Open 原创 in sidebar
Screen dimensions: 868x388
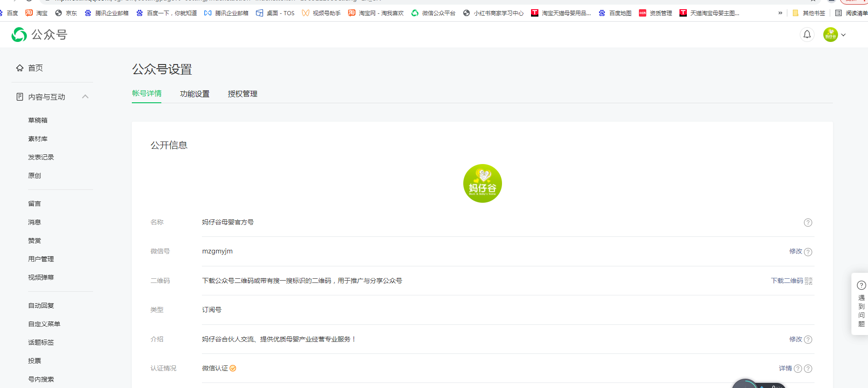(35, 176)
